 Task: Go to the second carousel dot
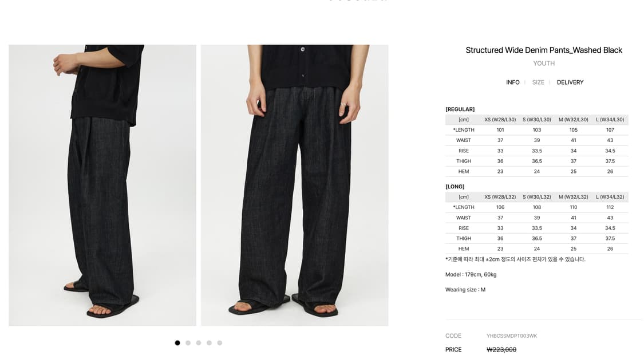click(x=188, y=342)
